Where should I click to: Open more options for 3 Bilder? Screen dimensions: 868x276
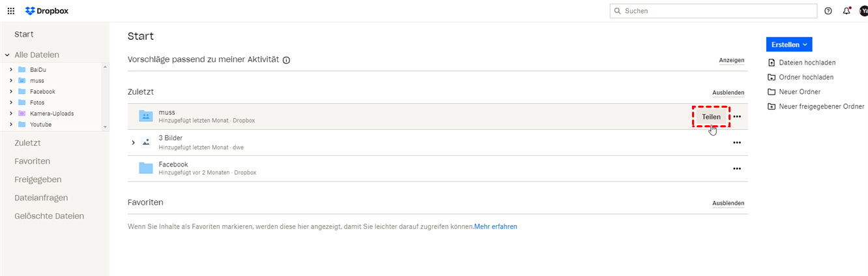point(737,142)
